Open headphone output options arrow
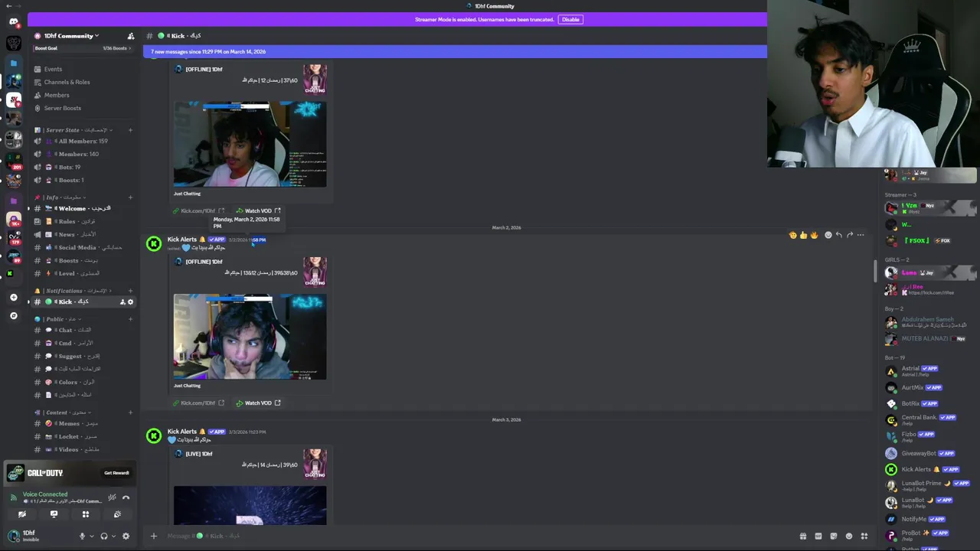 pyautogui.click(x=113, y=536)
